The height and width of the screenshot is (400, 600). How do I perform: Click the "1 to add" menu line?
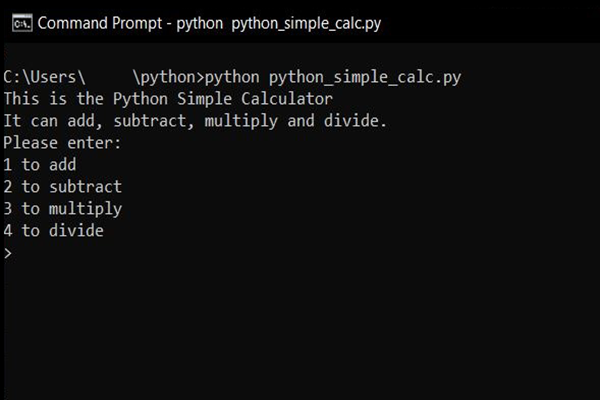click(x=40, y=165)
